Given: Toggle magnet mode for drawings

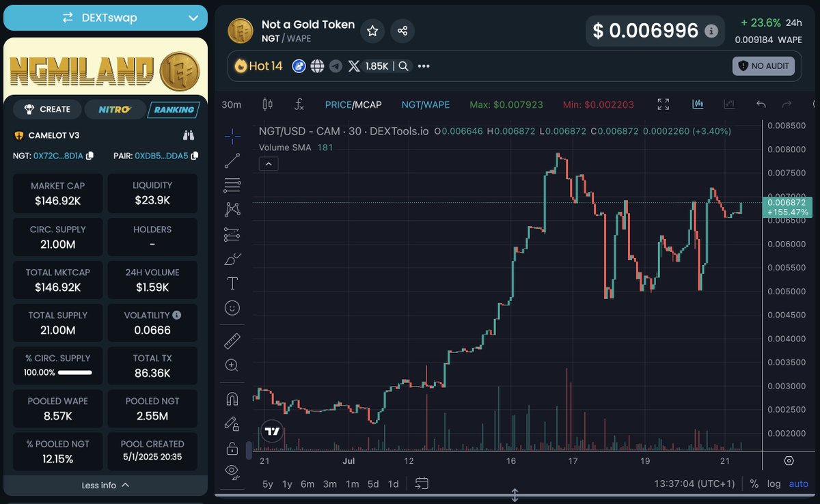Looking at the screenshot, I should 232,399.
